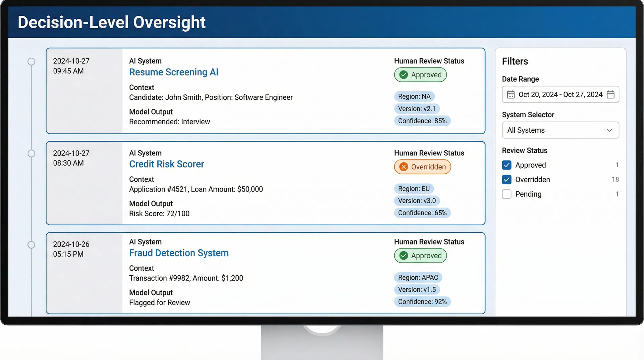This screenshot has height=360, width=644.
Task: Enable the Pending review status filter
Action: [507, 194]
